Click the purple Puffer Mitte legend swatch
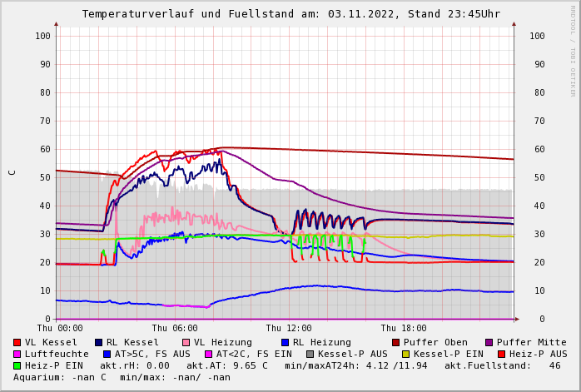The width and height of the screenshot is (581, 392). (489, 343)
